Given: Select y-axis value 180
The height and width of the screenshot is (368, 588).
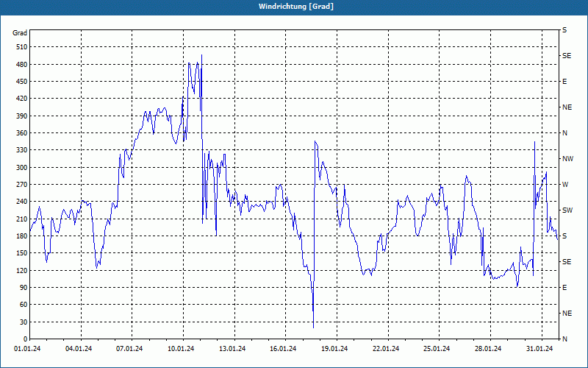Looking at the screenshot, I should (22, 236).
